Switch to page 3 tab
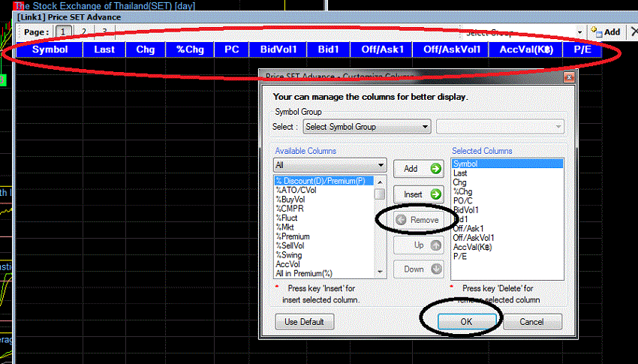The width and height of the screenshot is (638, 364). (104, 32)
